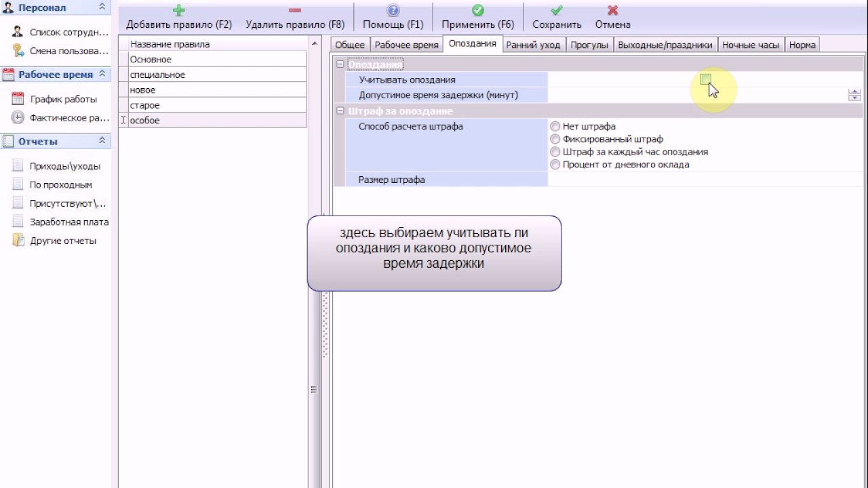
Task: Collapse the Штраф за опоздание category
Action: coord(340,110)
